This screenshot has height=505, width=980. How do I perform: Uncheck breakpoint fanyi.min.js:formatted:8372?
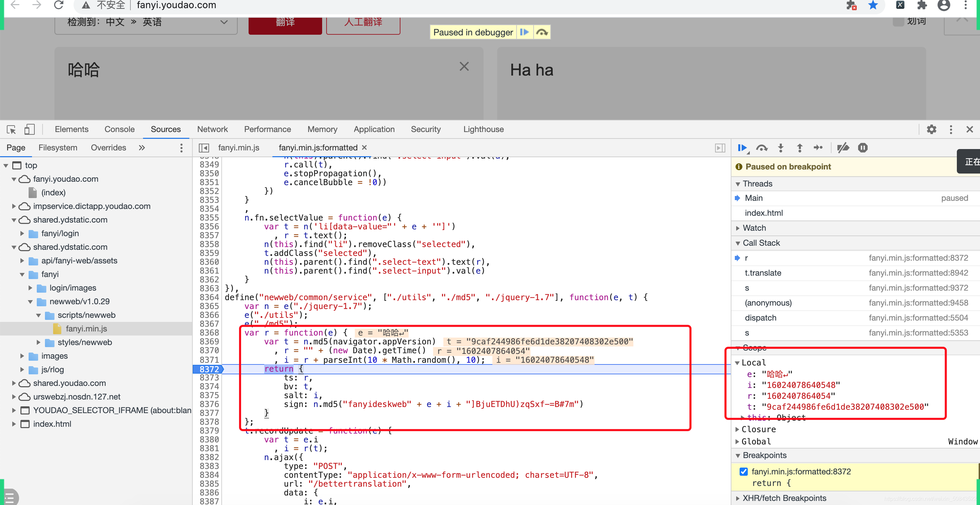(x=743, y=472)
